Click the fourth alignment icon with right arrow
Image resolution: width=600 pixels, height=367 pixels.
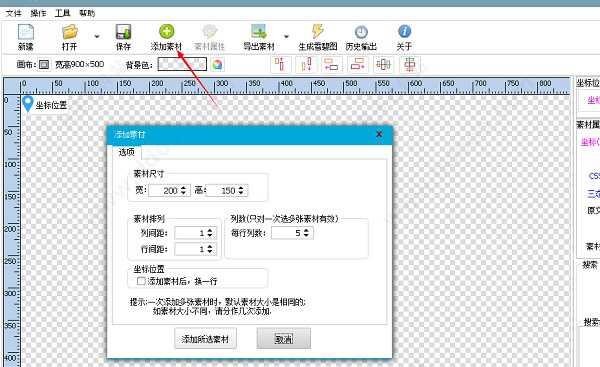click(x=358, y=64)
